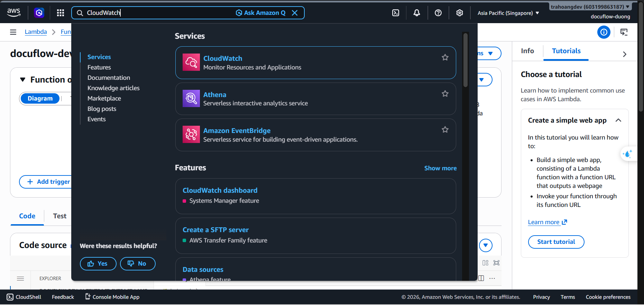Click Ask Amazon Q in the search bar

[261, 13]
